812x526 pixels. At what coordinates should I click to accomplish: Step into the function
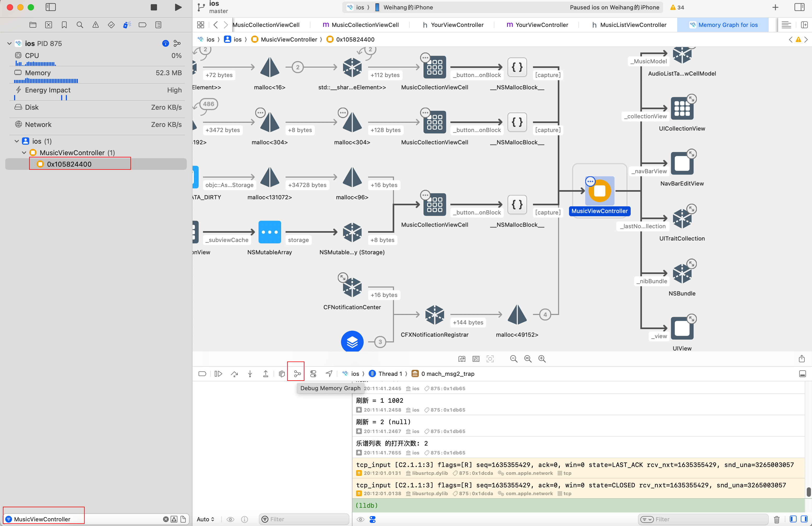point(250,374)
